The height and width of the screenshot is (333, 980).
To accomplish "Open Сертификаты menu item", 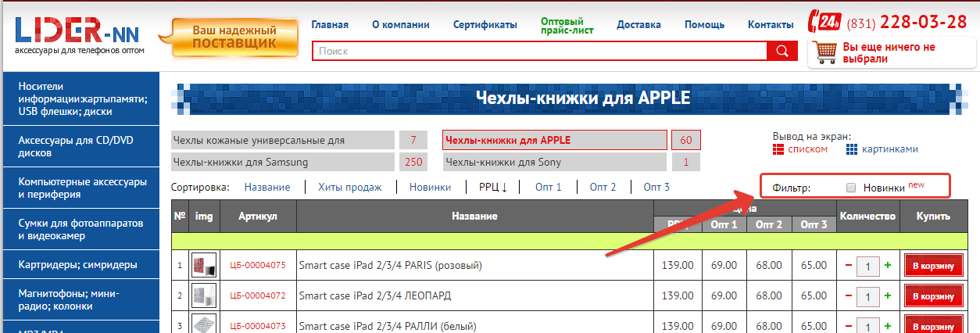I will coord(485,24).
